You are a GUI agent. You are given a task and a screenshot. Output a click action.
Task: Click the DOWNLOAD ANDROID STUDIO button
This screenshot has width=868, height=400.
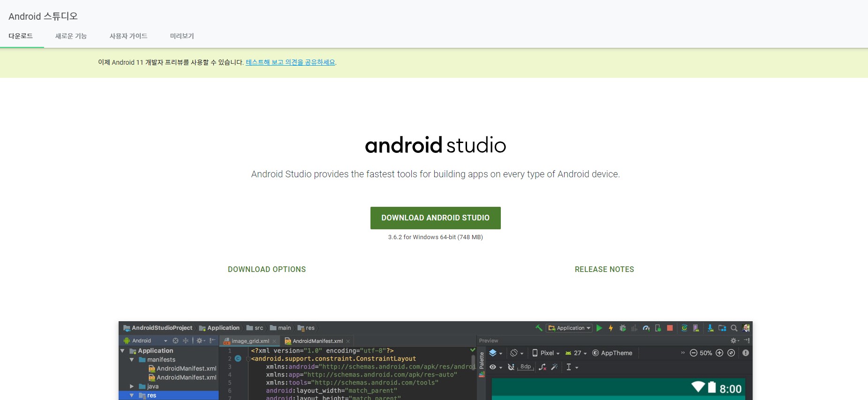[x=436, y=218]
